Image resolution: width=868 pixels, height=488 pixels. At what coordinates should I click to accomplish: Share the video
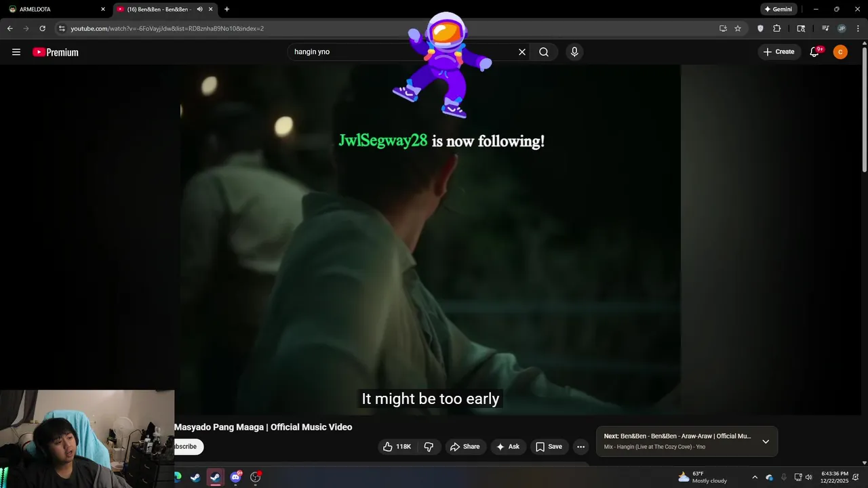point(465,447)
